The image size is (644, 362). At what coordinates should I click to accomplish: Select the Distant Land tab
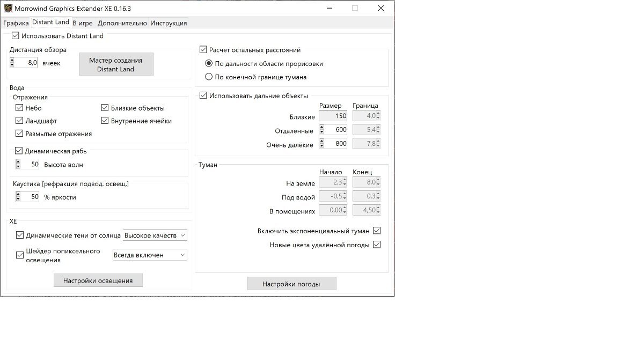pos(50,22)
